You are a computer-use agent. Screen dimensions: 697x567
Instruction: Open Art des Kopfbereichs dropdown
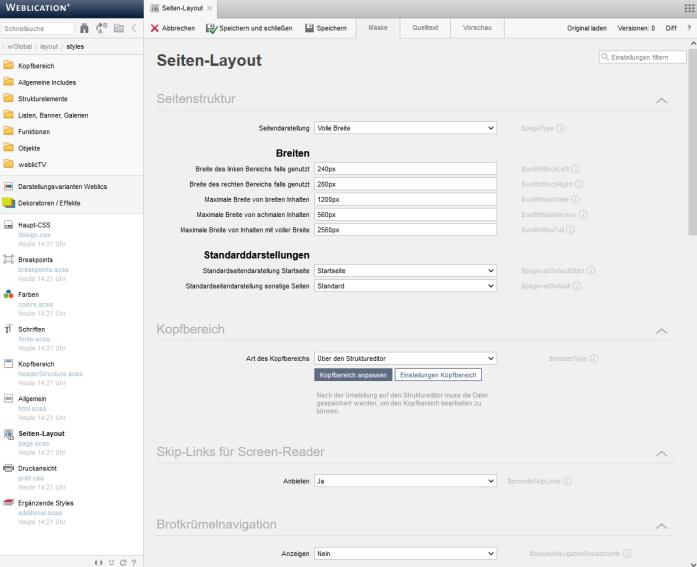tap(405, 358)
